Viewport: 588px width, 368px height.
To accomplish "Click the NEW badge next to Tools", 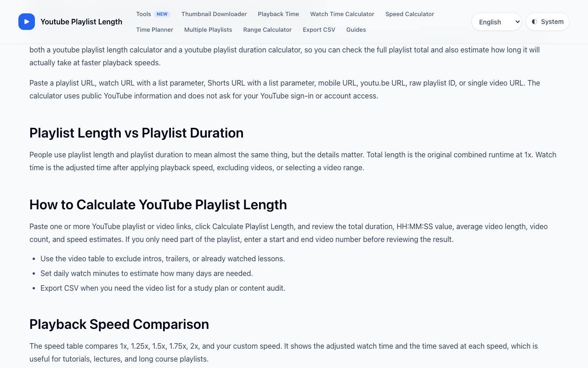I will coord(162,14).
